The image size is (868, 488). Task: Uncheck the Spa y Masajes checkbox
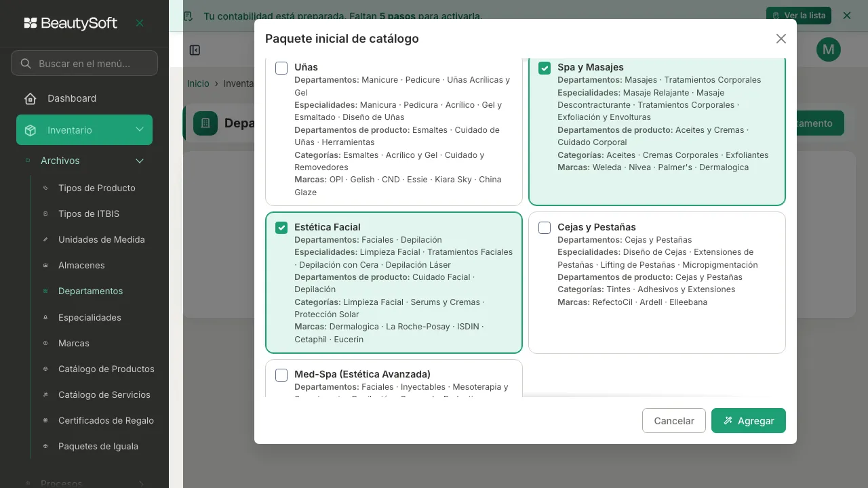point(545,68)
